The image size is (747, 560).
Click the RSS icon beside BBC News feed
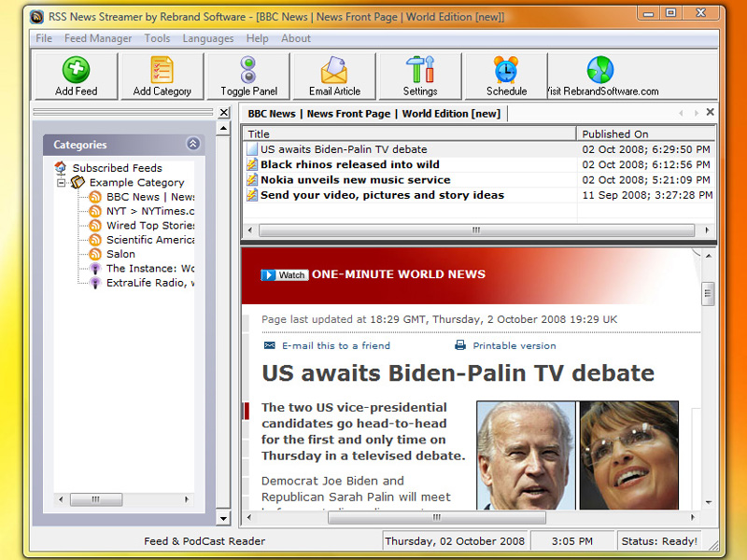95,197
